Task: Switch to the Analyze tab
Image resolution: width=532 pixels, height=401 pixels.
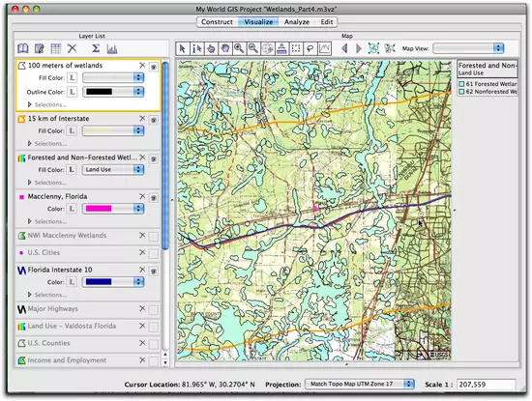Action: pos(297,22)
